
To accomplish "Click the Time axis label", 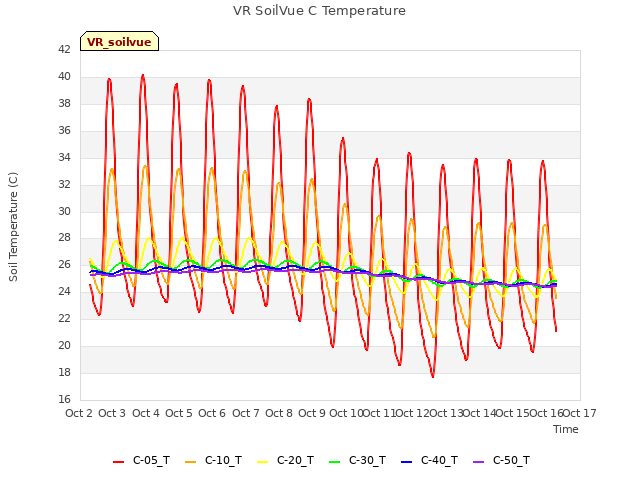I will pyautogui.click(x=566, y=429).
